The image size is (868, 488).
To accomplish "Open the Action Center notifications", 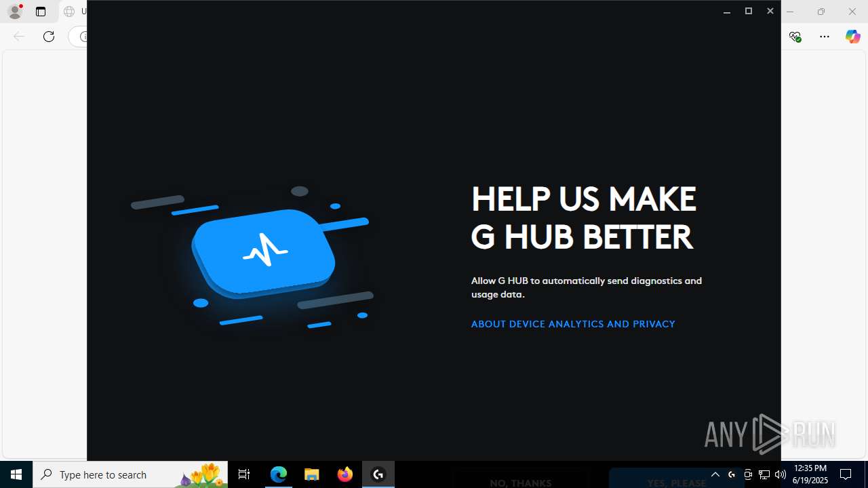I will 846,474.
